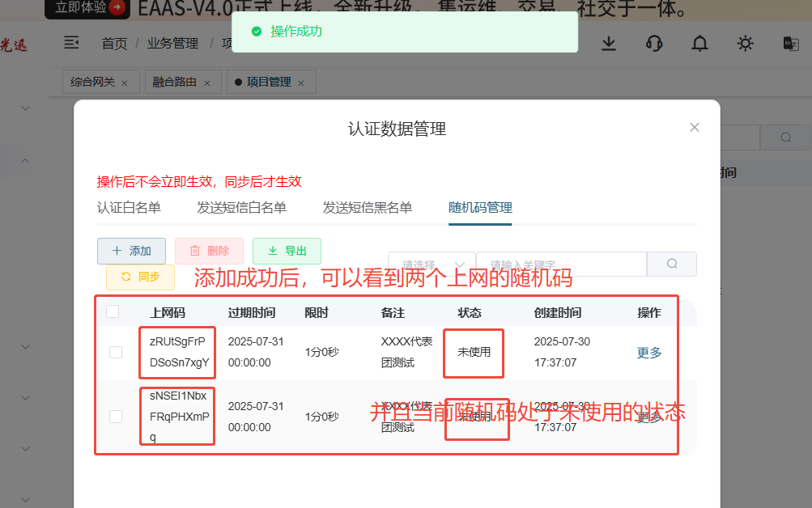Open notifications bell icon
Viewport: 812px width, 508px height.
(699, 43)
